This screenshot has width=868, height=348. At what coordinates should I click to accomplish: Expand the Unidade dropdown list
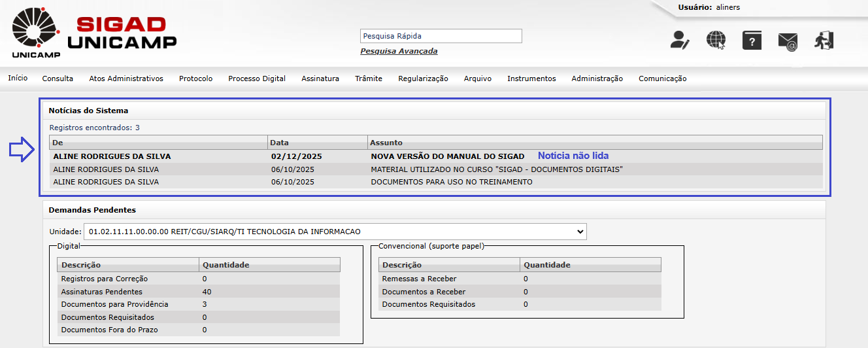click(x=335, y=232)
